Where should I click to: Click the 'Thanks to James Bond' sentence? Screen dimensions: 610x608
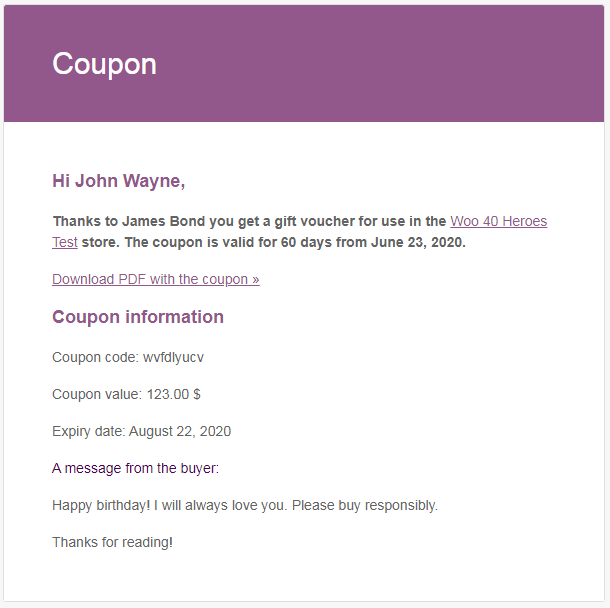pyautogui.click(x=130, y=221)
